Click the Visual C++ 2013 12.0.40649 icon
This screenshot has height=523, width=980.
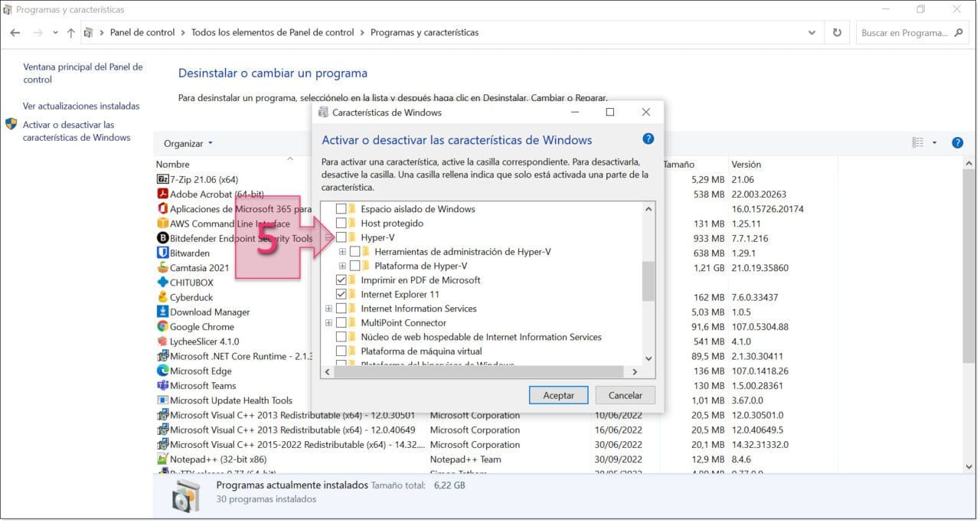pos(162,430)
